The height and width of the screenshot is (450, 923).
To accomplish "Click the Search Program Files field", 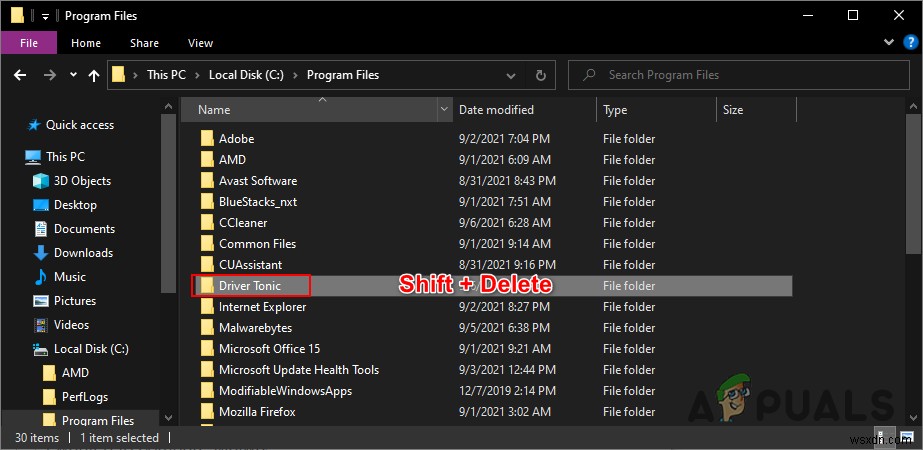I will (x=738, y=75).
